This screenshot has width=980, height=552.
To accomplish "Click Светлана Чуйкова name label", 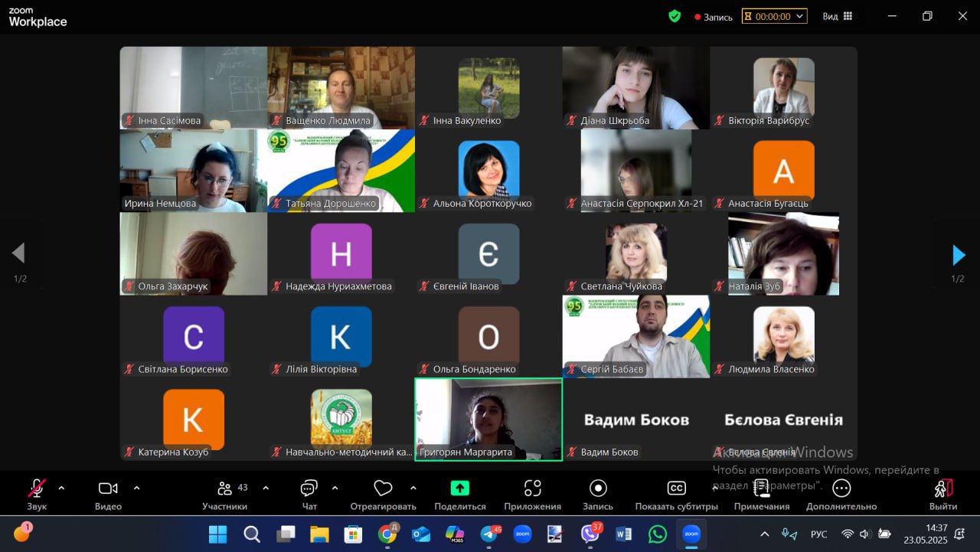I will pyautogui.click(x=622, y=286).
